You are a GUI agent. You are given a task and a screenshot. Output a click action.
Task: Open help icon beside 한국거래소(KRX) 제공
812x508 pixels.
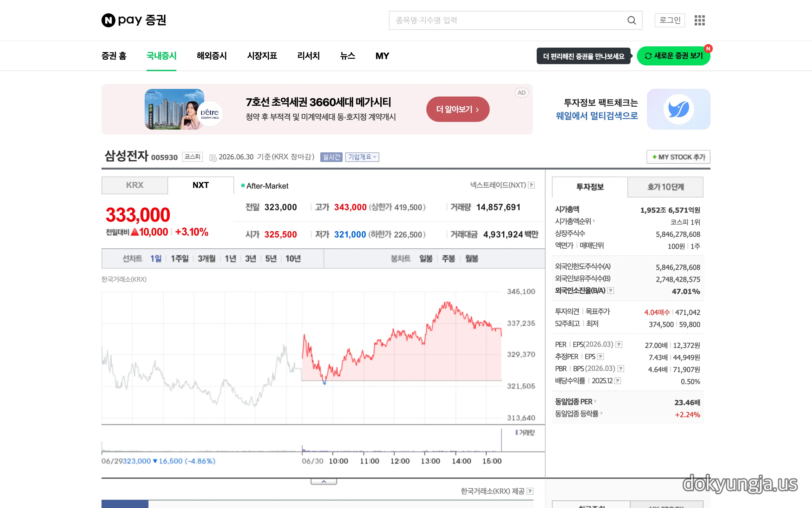pyautogui.click(x=530, y=491)
